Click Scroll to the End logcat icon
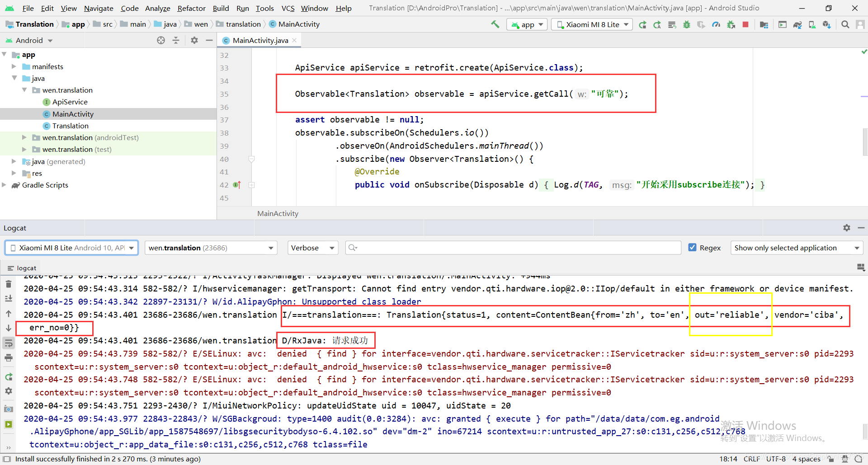 [x=9, y=298]
